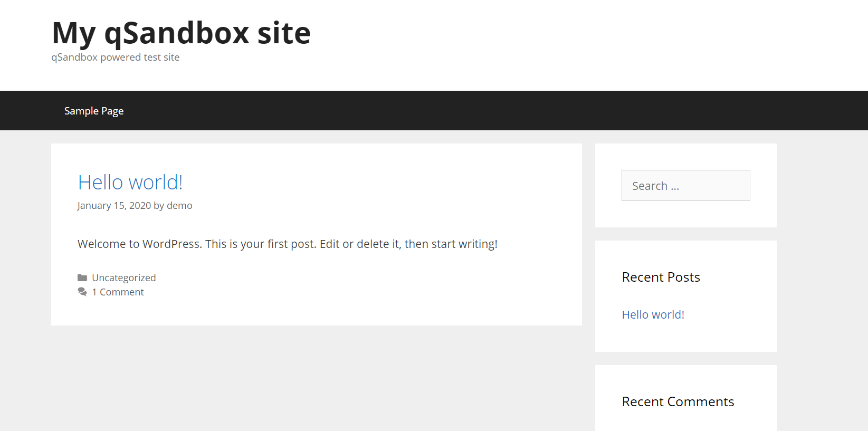Click the word "by" in the post byline
Viewport: 868px width, 431px height.
coord(159,206)
